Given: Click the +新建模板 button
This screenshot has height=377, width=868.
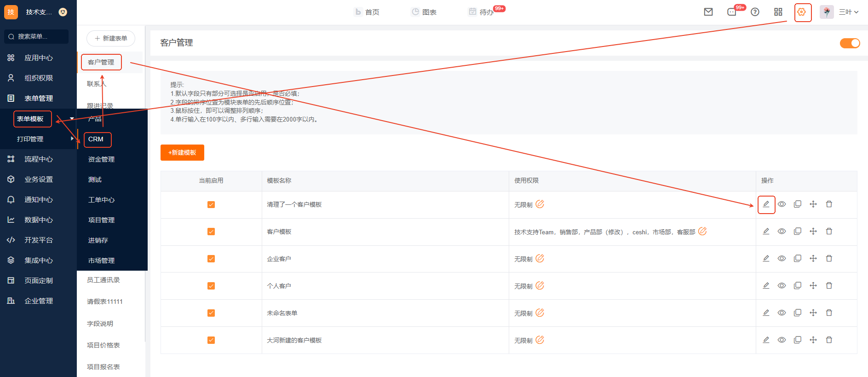Looking at the screenshot, I should click(x=182, y=153).
